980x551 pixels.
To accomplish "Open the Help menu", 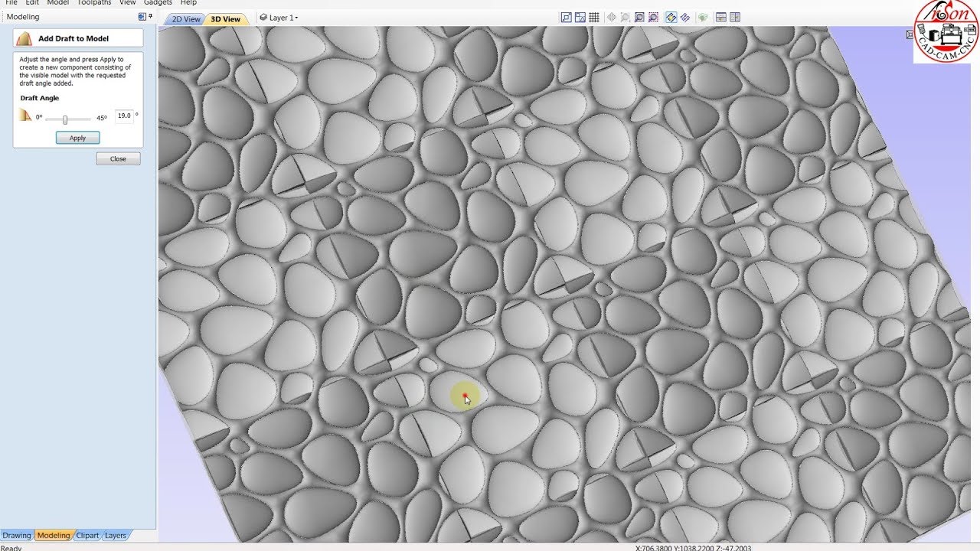I will (x=188, y=3).
